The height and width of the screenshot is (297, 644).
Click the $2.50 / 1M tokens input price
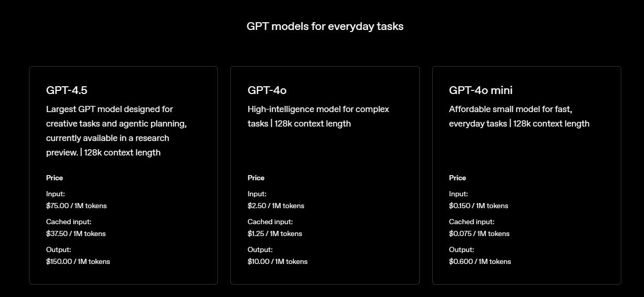[276, 206]
